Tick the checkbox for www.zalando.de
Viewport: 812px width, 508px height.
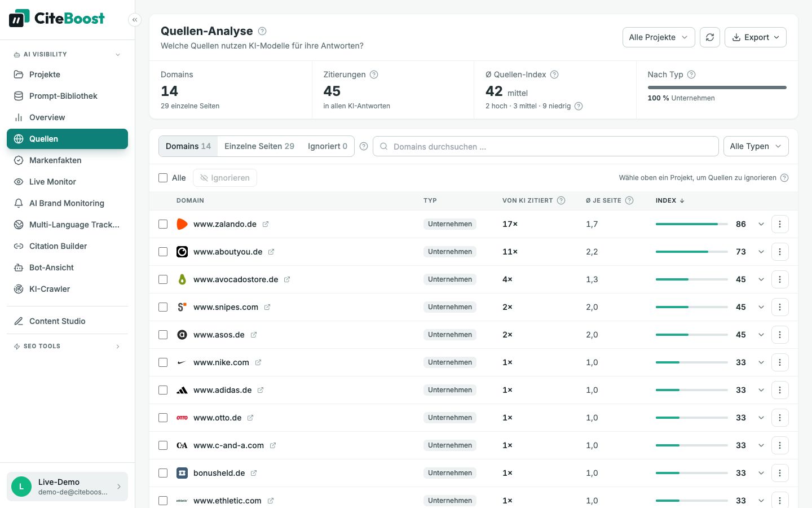(x=163, y=224)
